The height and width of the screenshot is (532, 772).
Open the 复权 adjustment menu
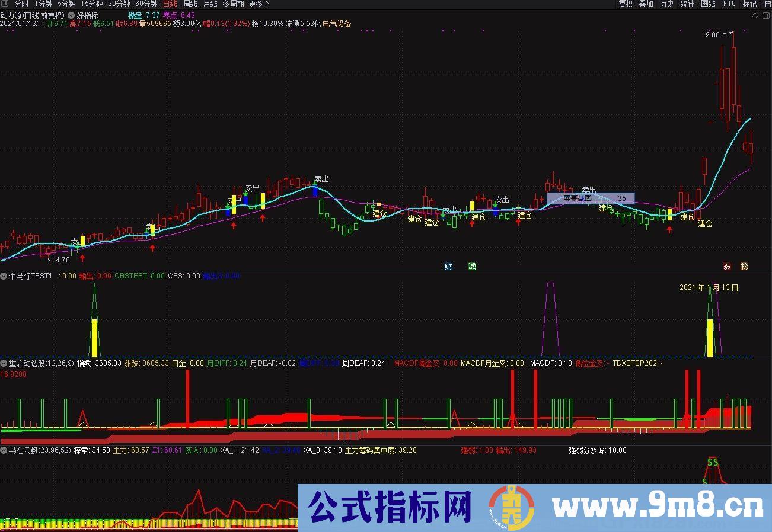pyautogui.click(x=626, y=4)
